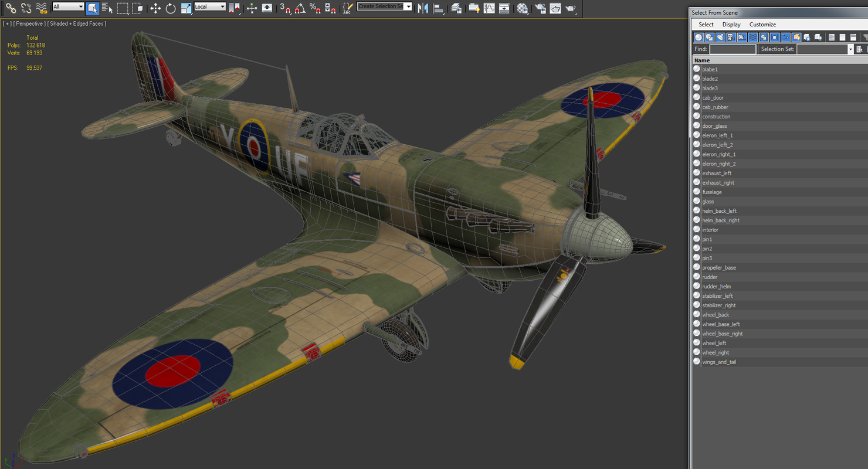Click the Unlink Selection tool
The width and height of the screenshot is (868, 469).
point(26,8)
